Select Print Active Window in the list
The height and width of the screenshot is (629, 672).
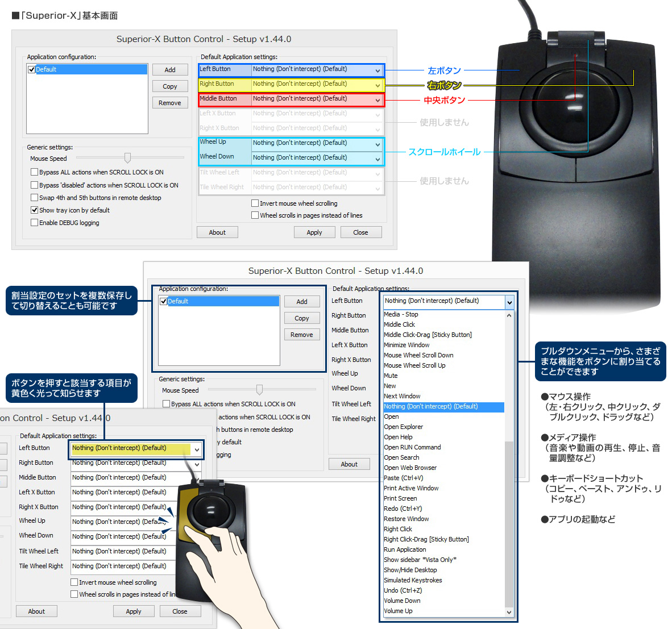tap(443, 489)
